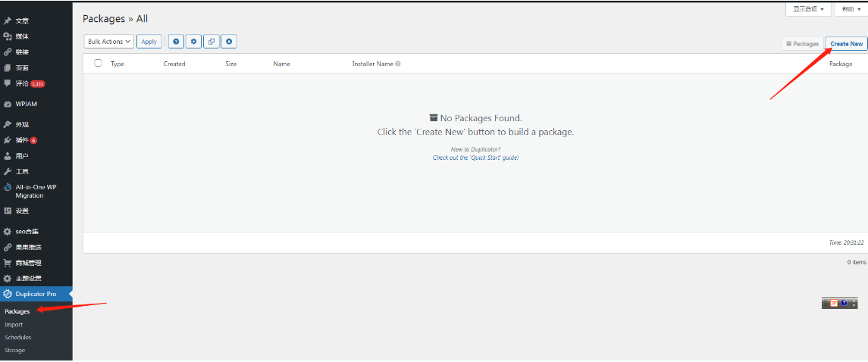The image size is (868, 362).
Task: Click the Packages tab button
Action: click(x=802, y=44)
